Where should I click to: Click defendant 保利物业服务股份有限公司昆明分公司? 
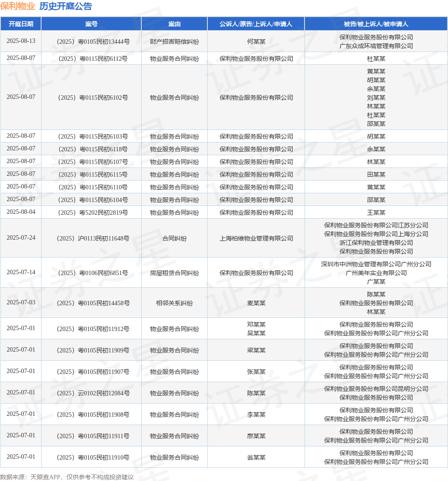(x=376, y=389)
